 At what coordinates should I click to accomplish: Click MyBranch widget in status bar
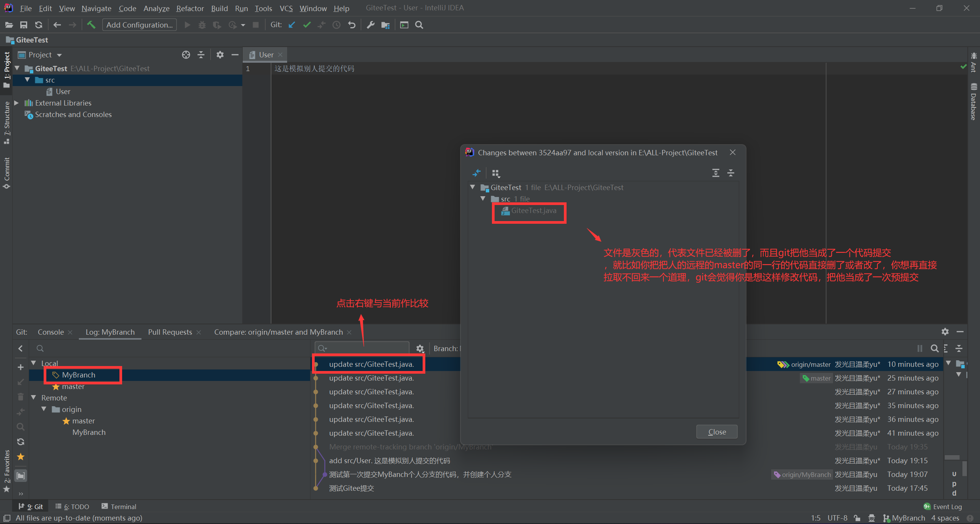click(904, 518)
